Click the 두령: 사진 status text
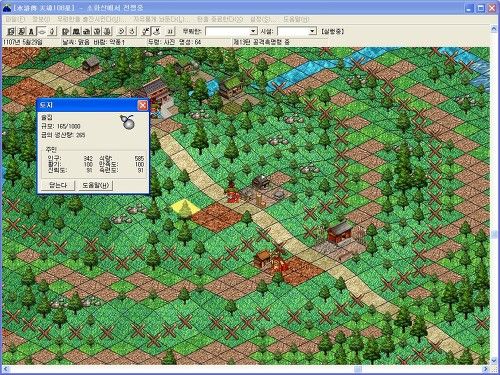This screenshot has width=500, height=375. point(161,42)
